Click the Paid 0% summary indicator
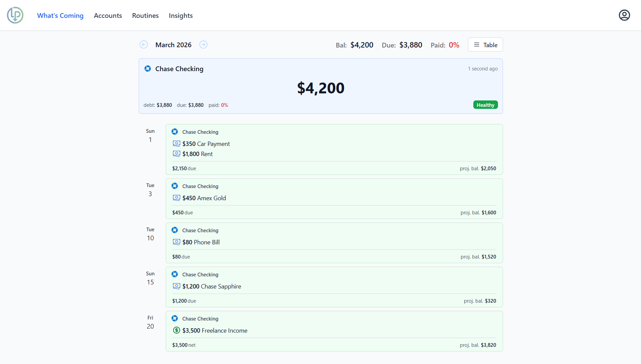 (x=445, y=45)
